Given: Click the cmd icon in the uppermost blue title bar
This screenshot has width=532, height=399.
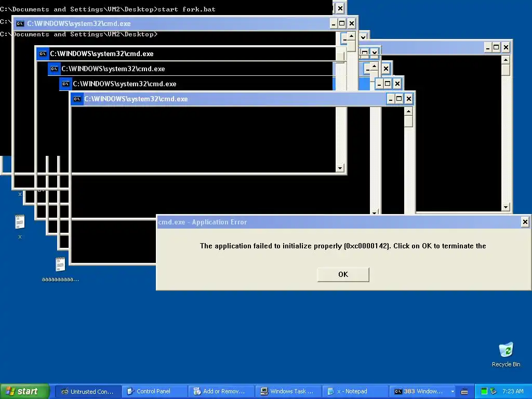Looking at the screenshot, I should click(20, 23).
